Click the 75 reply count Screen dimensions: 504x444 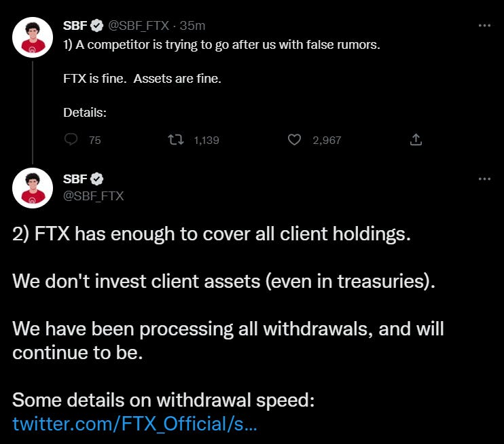coord(94,141)
